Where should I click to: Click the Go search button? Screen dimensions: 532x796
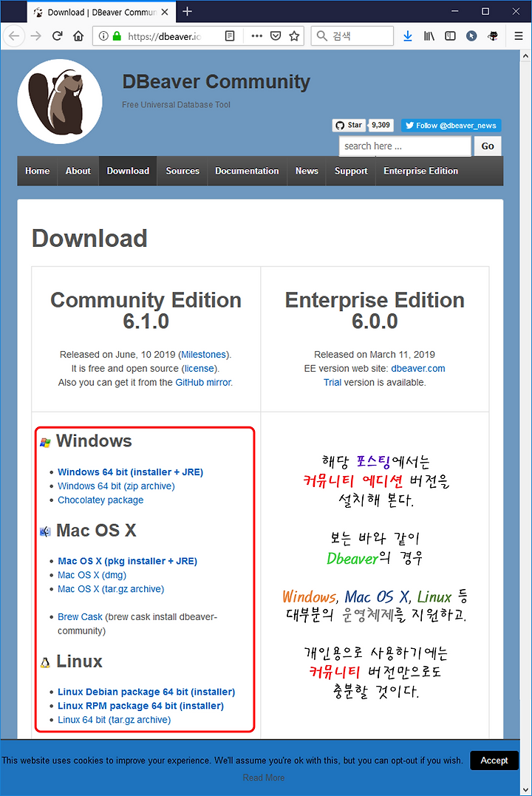pos(488,146)
